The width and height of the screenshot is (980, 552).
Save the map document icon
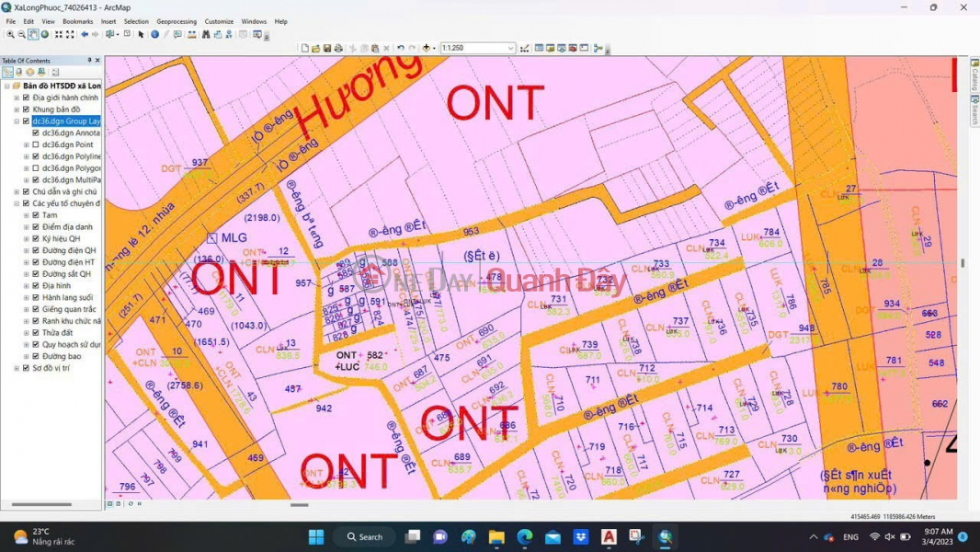pos(327,48)
